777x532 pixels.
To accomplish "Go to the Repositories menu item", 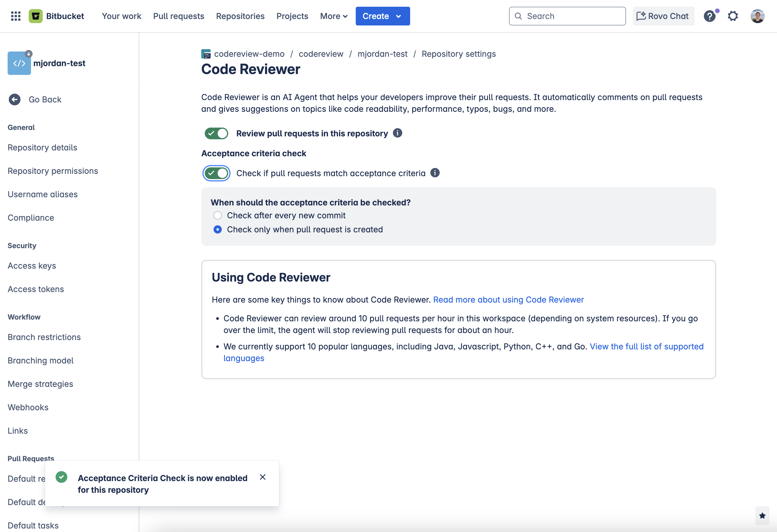I will coord(240,16).
